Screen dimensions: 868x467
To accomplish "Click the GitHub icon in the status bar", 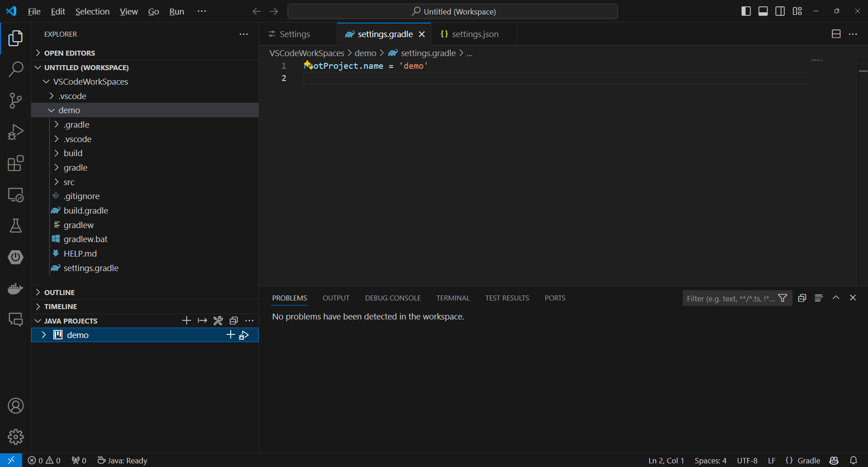I will click(x=834, y=460).
